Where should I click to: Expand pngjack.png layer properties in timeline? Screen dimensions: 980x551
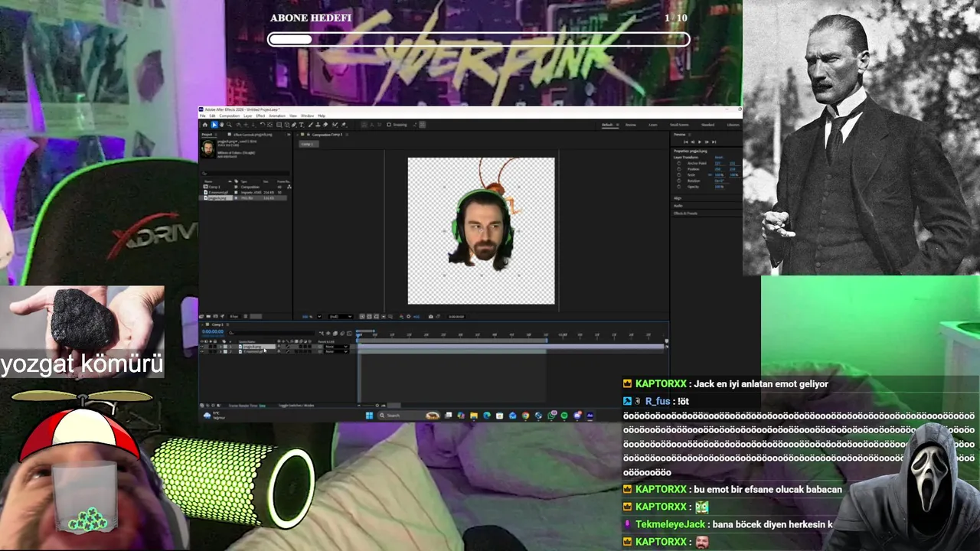point(220,347)
